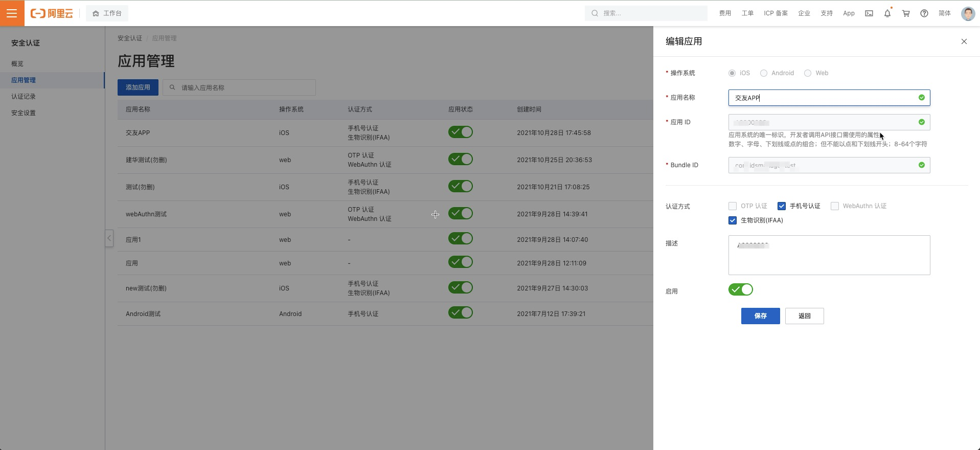Screen dimensions: 980x450
Task: Click the 交友APP name cell
Action: [x=138, y=133]
